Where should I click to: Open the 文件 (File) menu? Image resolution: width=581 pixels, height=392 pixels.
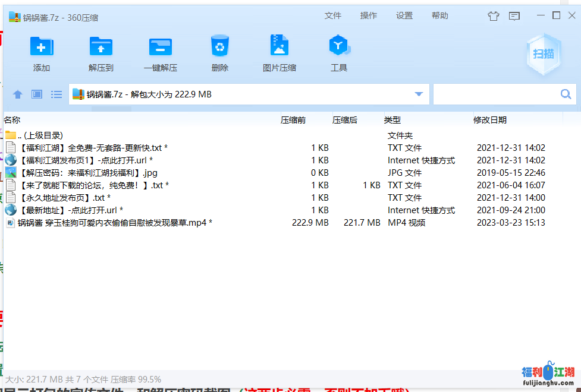[333, 16]
